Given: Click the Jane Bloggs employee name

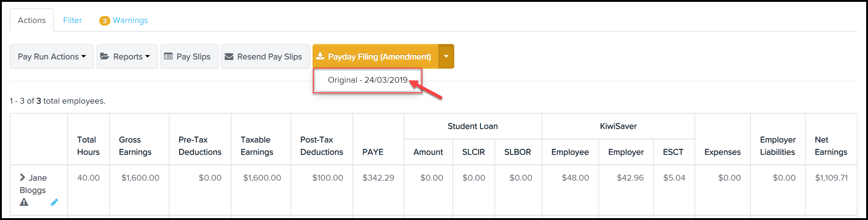Looking at the screenshot, I should [33, 184].
